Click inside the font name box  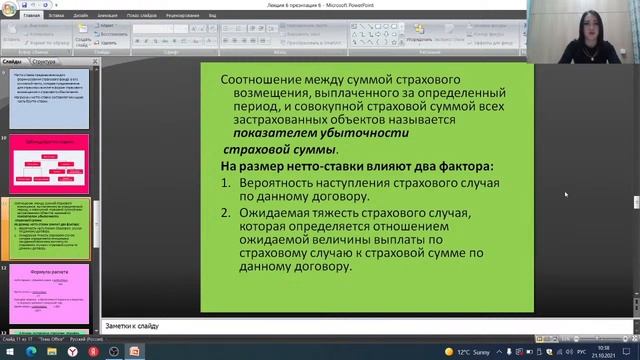pos(153,29)
